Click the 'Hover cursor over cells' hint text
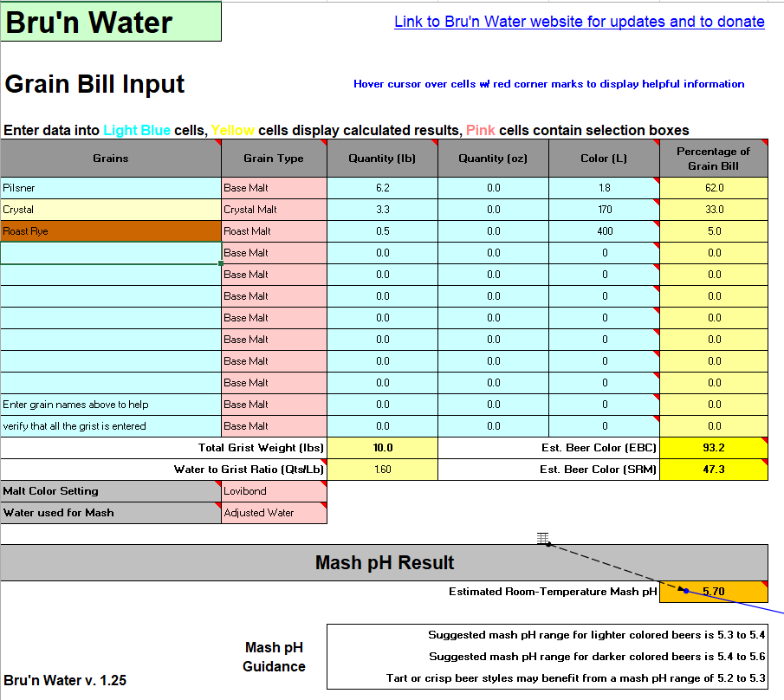The image size is (784, 700). 549,84
